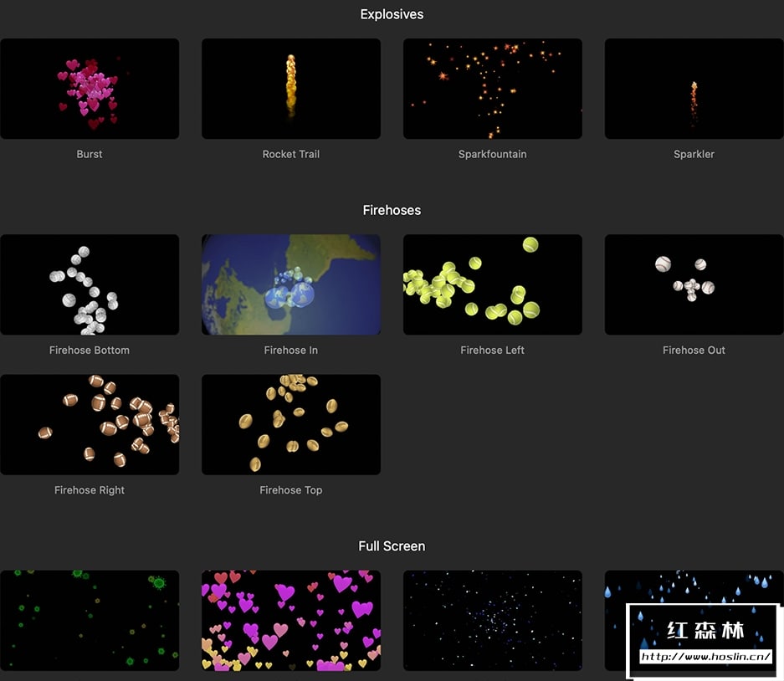Viewport: 784px width, 681px height.
Task: Choose the Firehose In globe thumbnail
Action: click(x=291, y=284)
